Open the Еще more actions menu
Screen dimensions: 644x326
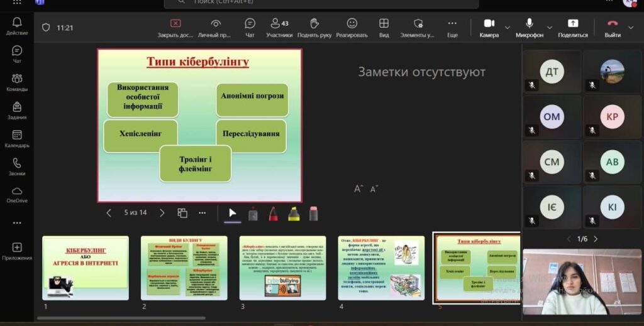click(452, 28)
